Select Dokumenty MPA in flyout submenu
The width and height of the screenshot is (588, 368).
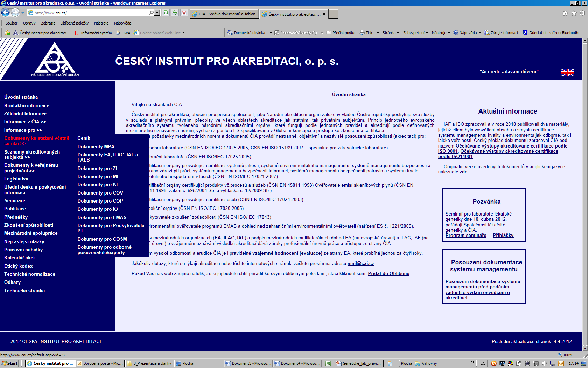pos(96,146)
